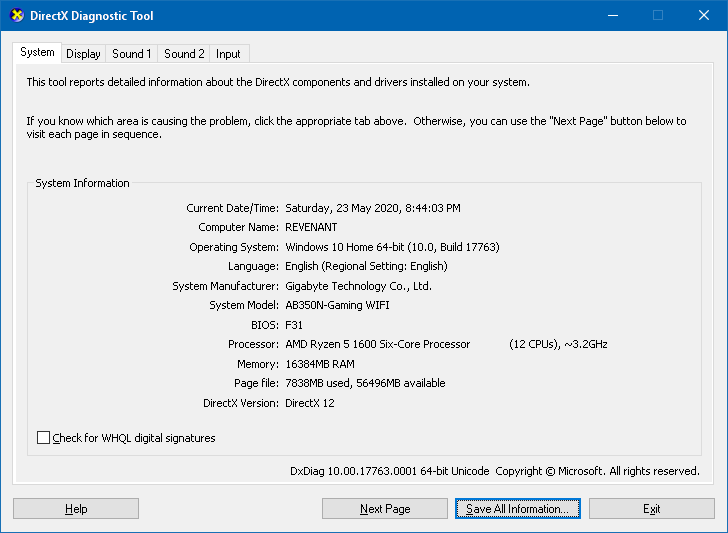Click the DirectX icon in the title bar
728x533 pixels.
tap(16, 16)
